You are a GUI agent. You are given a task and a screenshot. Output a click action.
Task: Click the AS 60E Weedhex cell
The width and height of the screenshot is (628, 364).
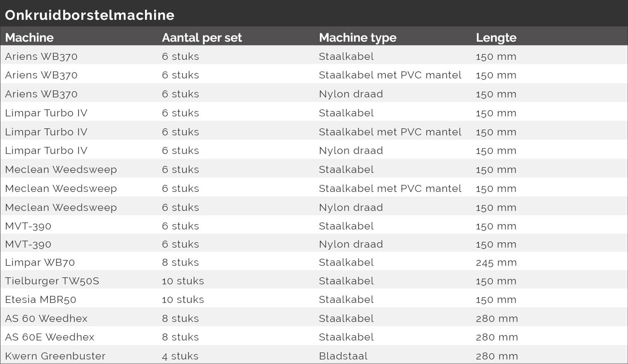[x=50, y=337]
